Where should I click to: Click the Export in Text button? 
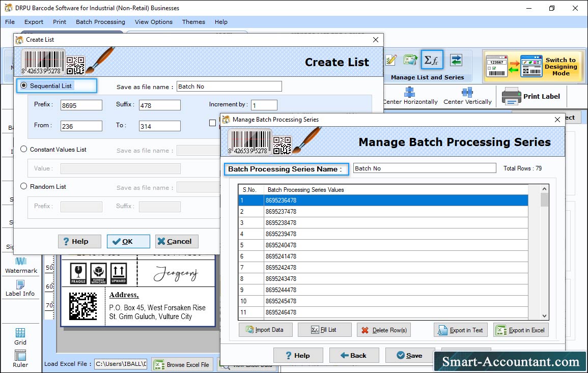coord(461,330)
